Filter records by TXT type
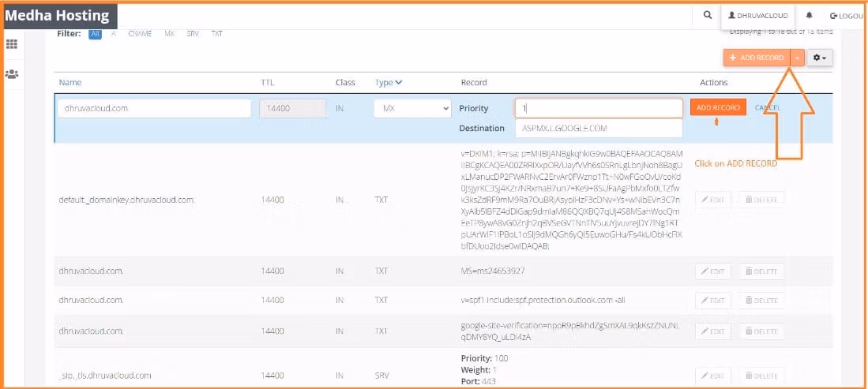868x389 pixels. (216, 34)
